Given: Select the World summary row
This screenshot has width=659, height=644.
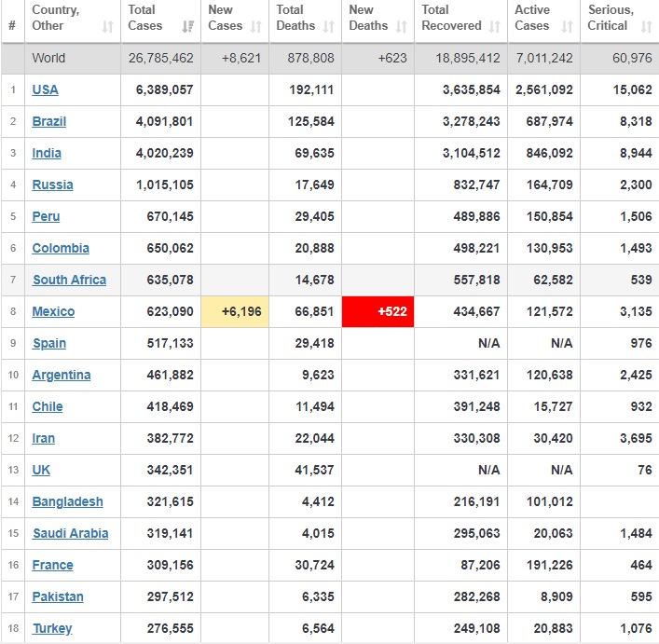Looking at the screenshot, I should pyautogui.click(x=48, y=58).
